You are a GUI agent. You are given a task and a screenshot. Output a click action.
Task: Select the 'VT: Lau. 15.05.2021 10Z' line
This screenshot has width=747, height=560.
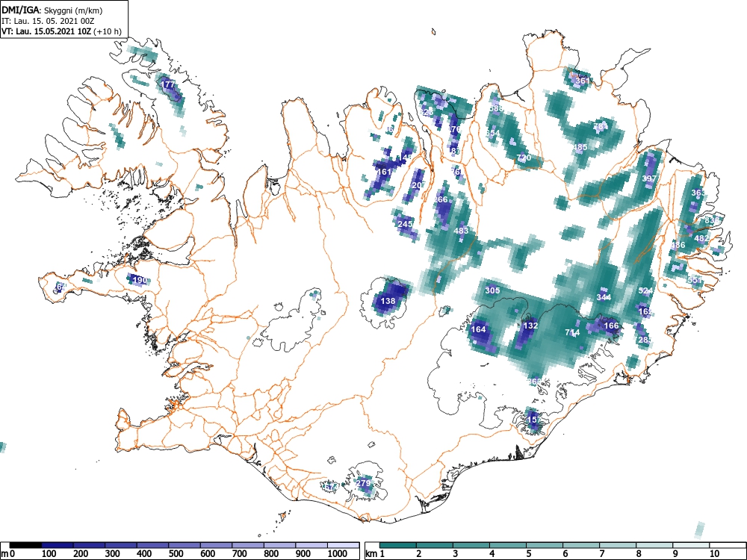pyautogui.click(x=48, y=32)
